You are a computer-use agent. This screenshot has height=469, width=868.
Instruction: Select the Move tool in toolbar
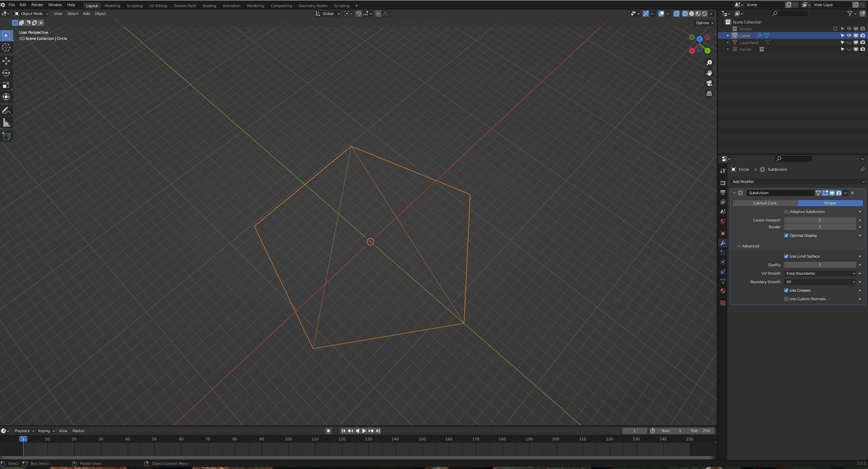pyautogui.click(x=6, y=61)
